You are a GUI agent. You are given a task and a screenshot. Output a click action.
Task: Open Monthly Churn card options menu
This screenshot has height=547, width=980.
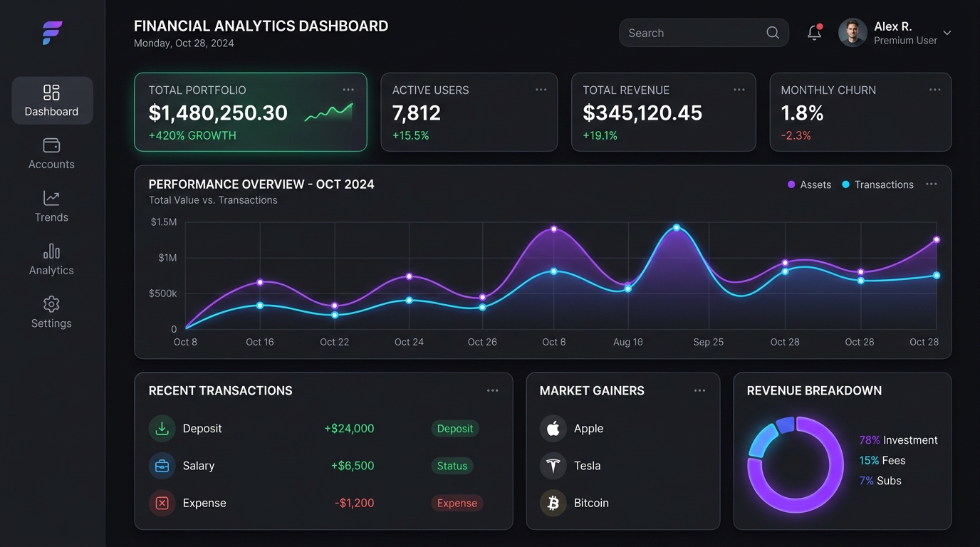935,90
